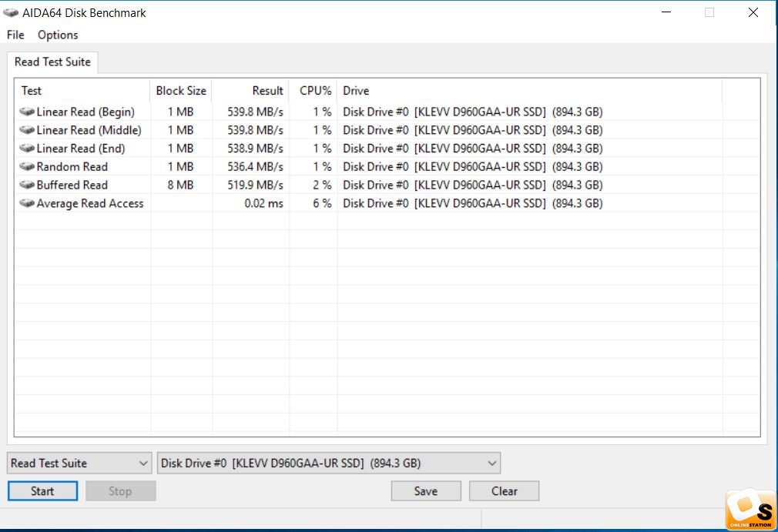This screenshot has height=532, width=778.
Task: Click the disk icon beside Random Read
Action: [x=27, y=166]
